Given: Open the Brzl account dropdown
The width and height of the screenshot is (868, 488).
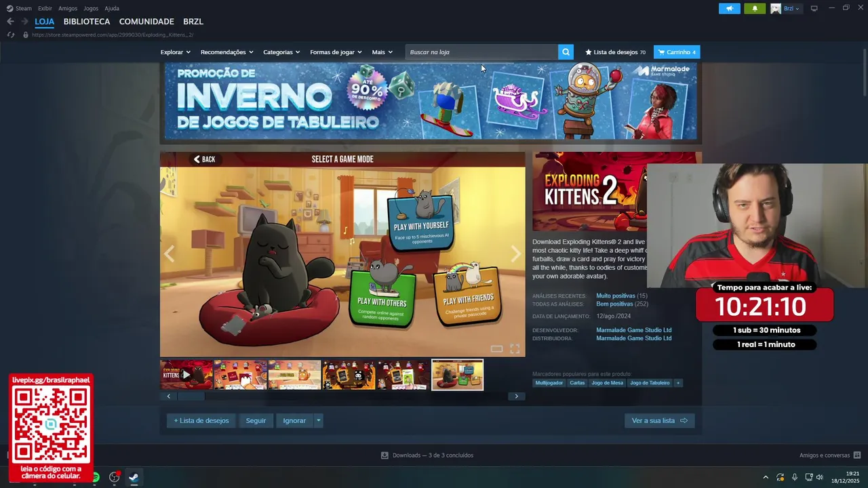Looking at the screenshot, I should 785,8.
